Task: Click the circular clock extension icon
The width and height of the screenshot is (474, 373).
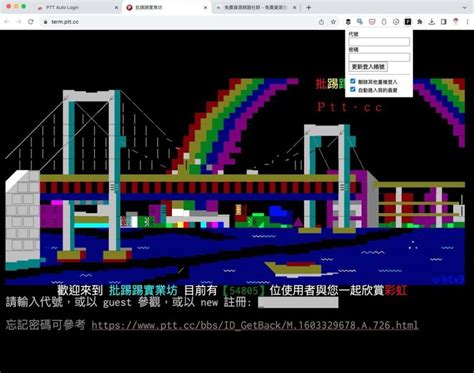Action: (x=396, y=22)
